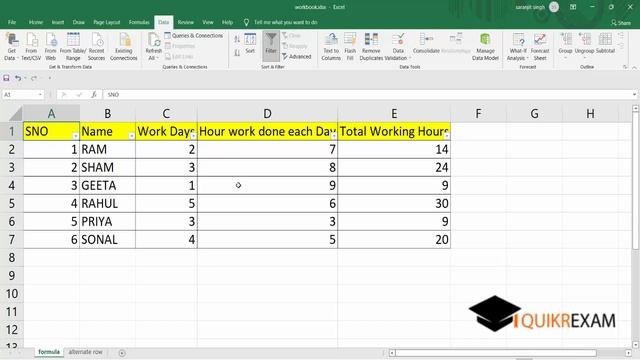
Task: Open Advanced filter options
Action: (x=297, y=57)
